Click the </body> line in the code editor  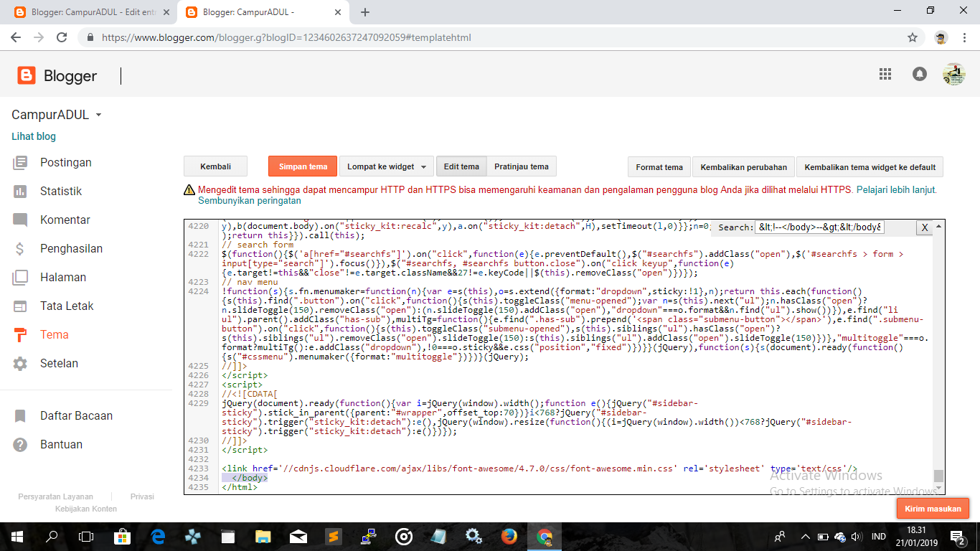[x=250, y=478]
